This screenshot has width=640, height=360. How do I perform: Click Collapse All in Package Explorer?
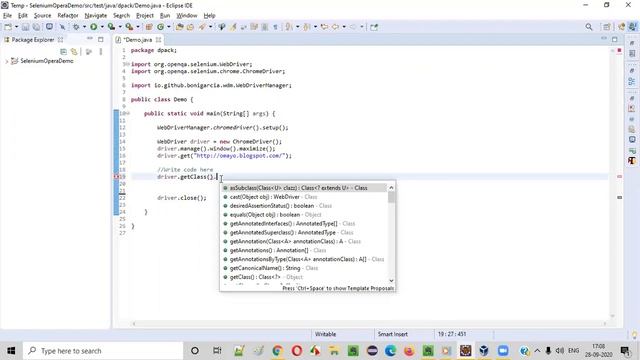[x=63, y=51]
